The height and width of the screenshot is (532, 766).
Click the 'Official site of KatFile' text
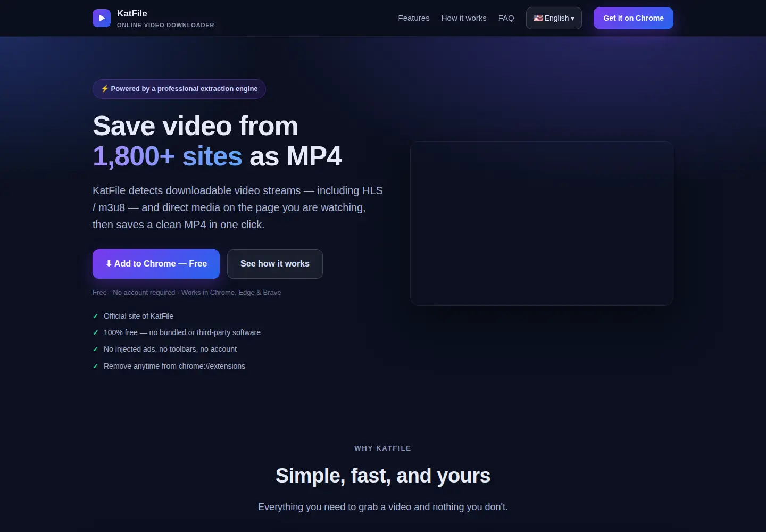point(138,316)
